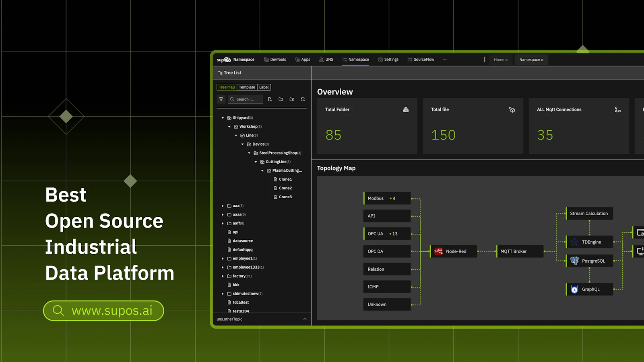Select the Node-Red topology node
This screenshot has height=362, width=644.
(x=454, y=251)
